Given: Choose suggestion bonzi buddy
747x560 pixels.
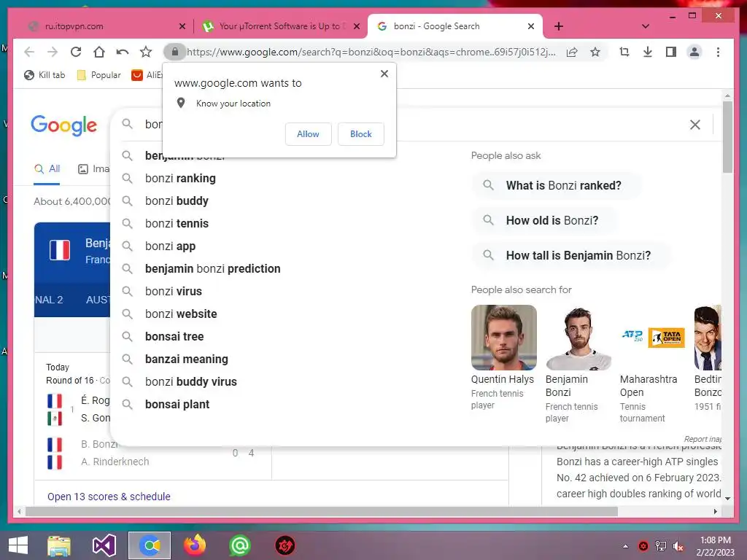Looking at the screenshot, I should pos(177,201).
